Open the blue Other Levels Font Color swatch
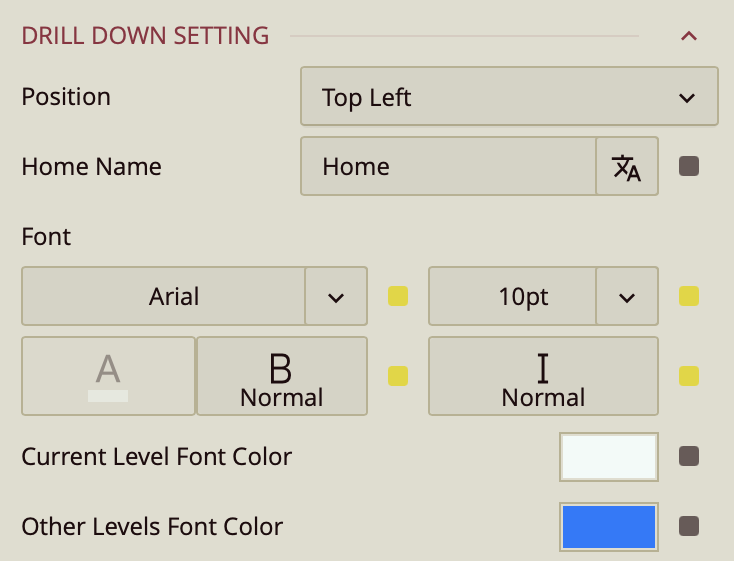Viewport: 734px width, 561px height. point(608,527)
